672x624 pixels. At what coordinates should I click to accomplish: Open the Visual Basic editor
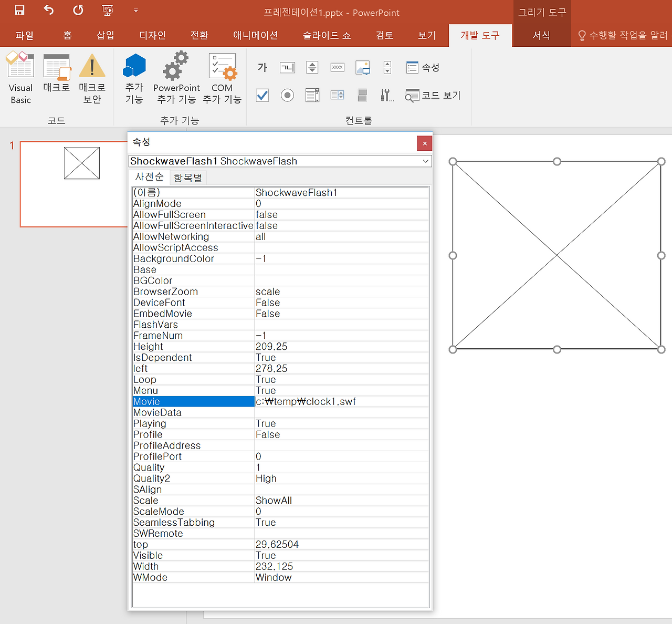pyautogui.click(x=20, y=78)
